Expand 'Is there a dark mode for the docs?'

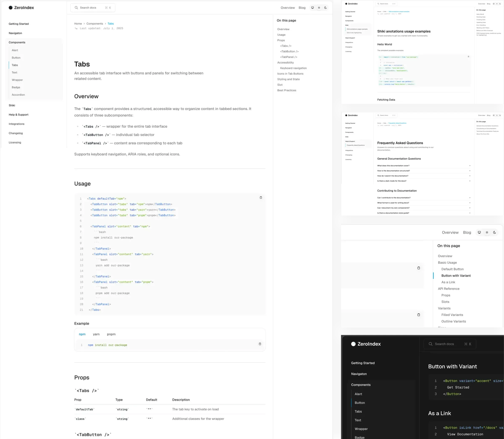(424, 181)
